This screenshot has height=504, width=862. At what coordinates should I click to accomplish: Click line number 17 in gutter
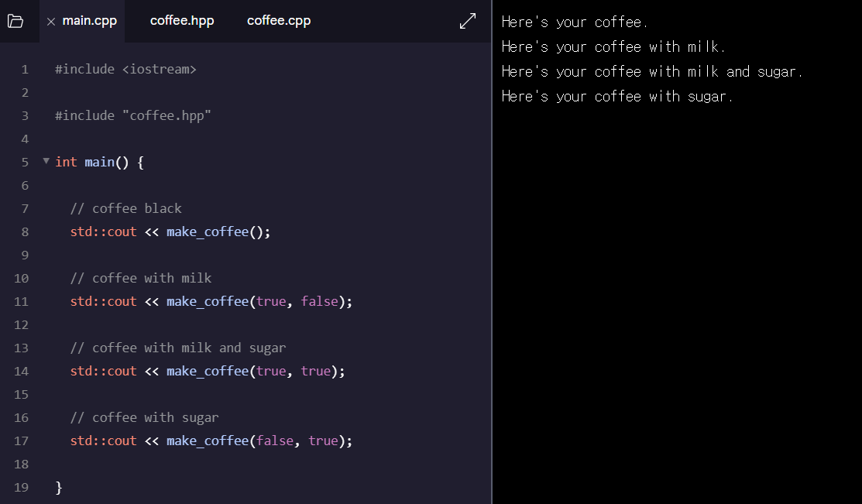click(22, 441)
